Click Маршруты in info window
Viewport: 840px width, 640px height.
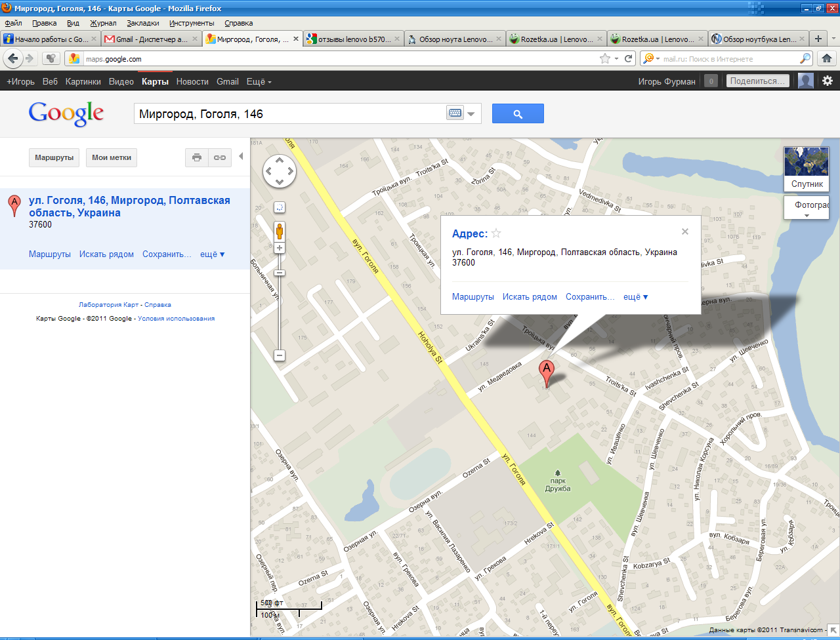(473, 297)
